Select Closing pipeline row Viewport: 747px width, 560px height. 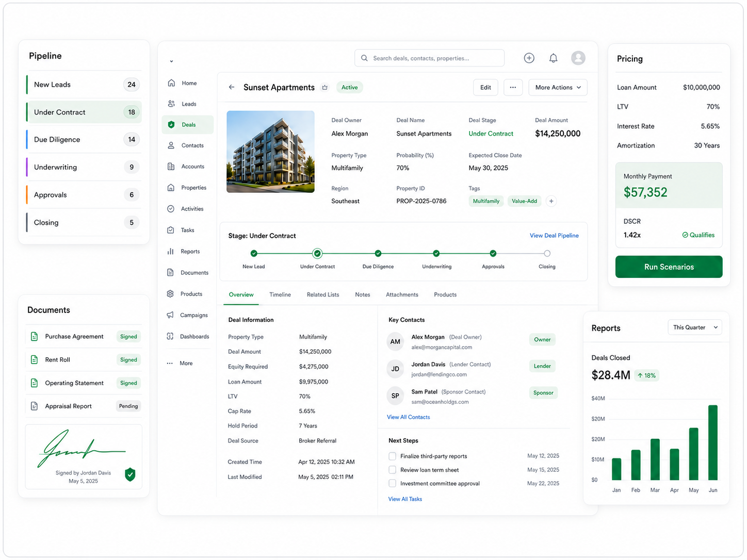tap(84, 222)
